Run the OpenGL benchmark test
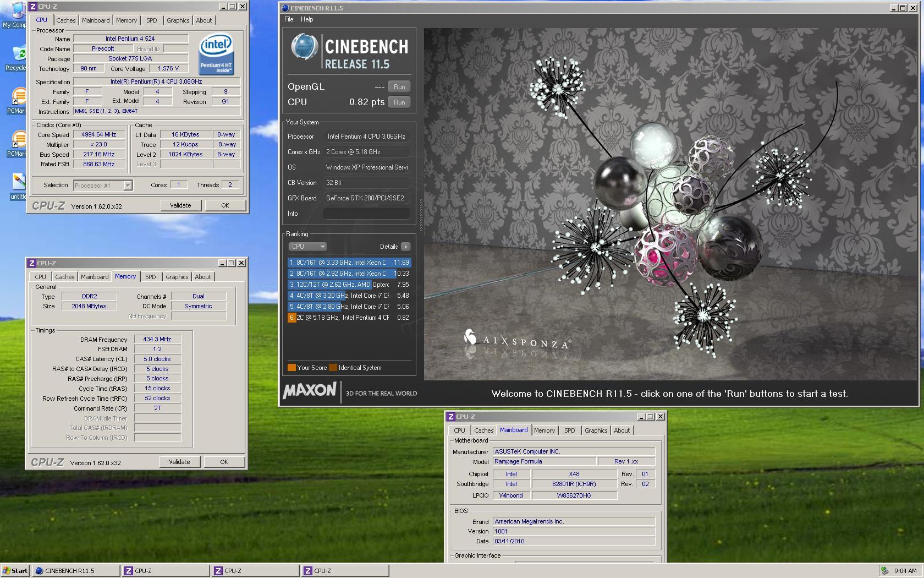This screenshot has height=578, width=924. tap(399, 87)
